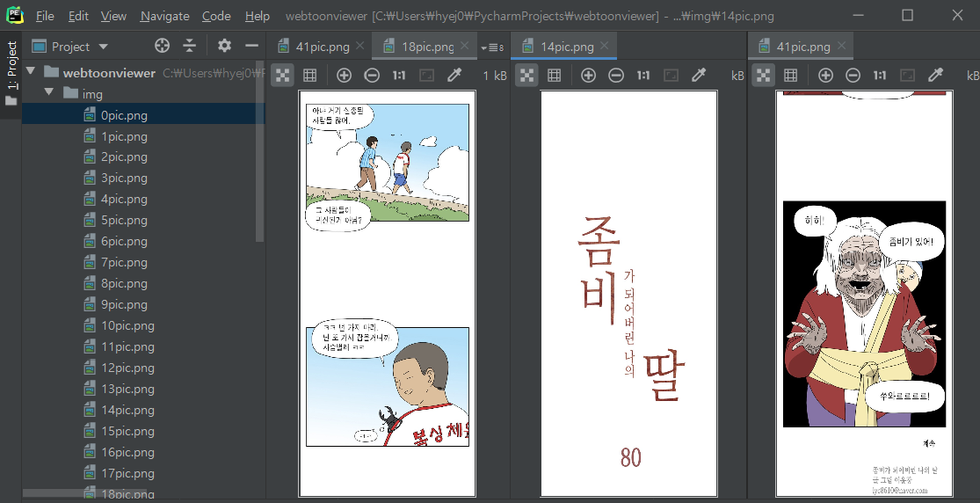Open Project panel gear settings
The width and height of the screenshot is (980, 503).
[224, 45]
